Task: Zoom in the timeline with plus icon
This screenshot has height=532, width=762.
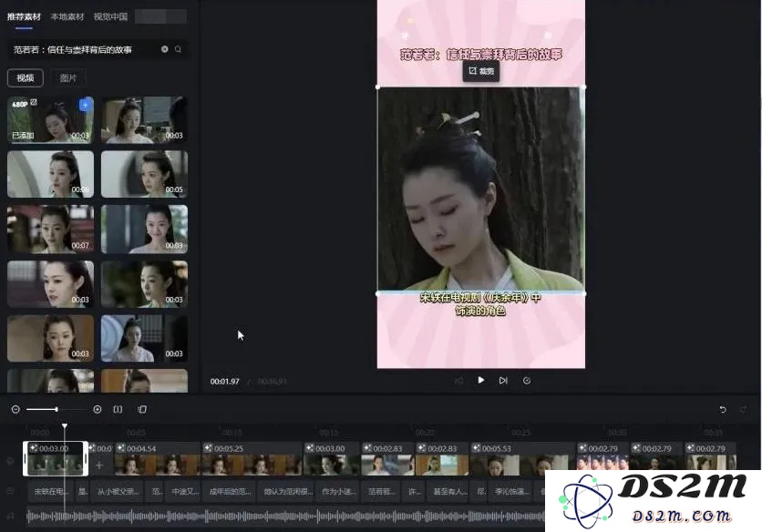Action: point(98,410)
